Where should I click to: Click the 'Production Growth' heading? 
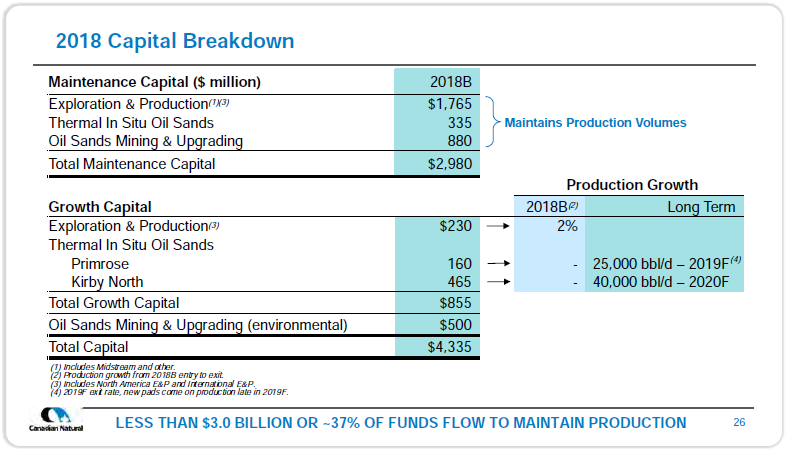coord(632,185)
